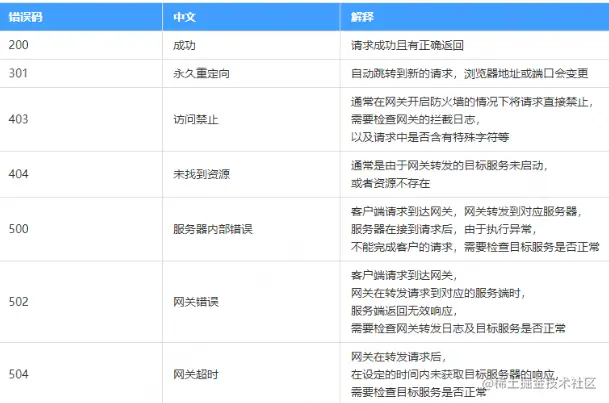Click the line 以及请求中是否含有特殊字符等
This screenshot has height=403, width=609.
(x=430, y=137)
